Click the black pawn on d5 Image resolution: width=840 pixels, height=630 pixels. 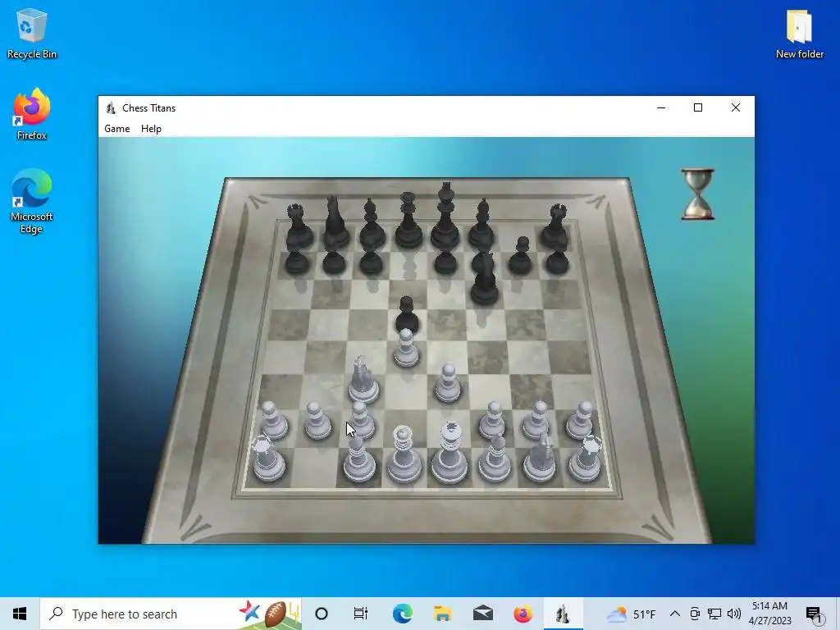coord(407,316)
